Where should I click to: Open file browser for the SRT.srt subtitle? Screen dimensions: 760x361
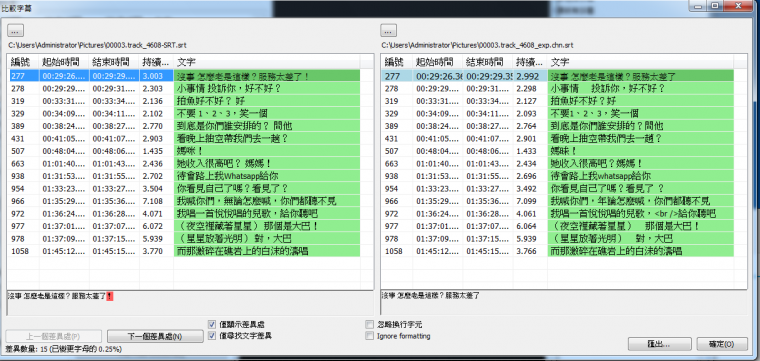[15, 31]
